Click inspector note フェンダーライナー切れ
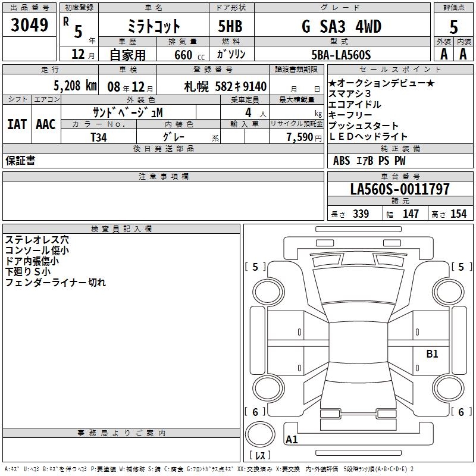Viewport: 476px width, 476px height. (x=55, y=282)
